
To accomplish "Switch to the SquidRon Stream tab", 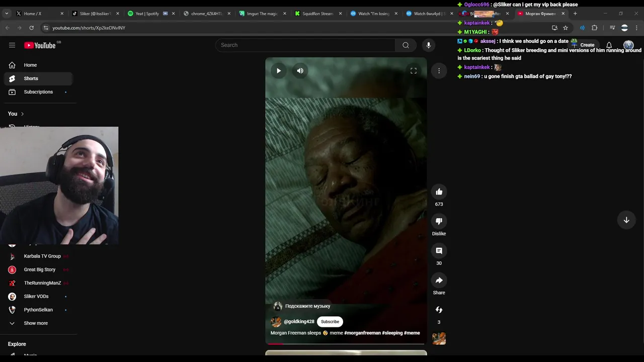I will point(317,14).
